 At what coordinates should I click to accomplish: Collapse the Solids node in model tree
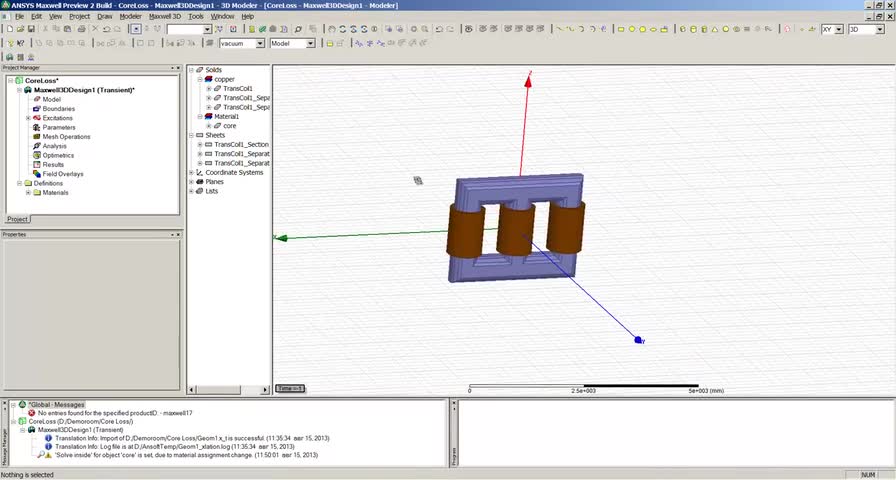(191, 70)
